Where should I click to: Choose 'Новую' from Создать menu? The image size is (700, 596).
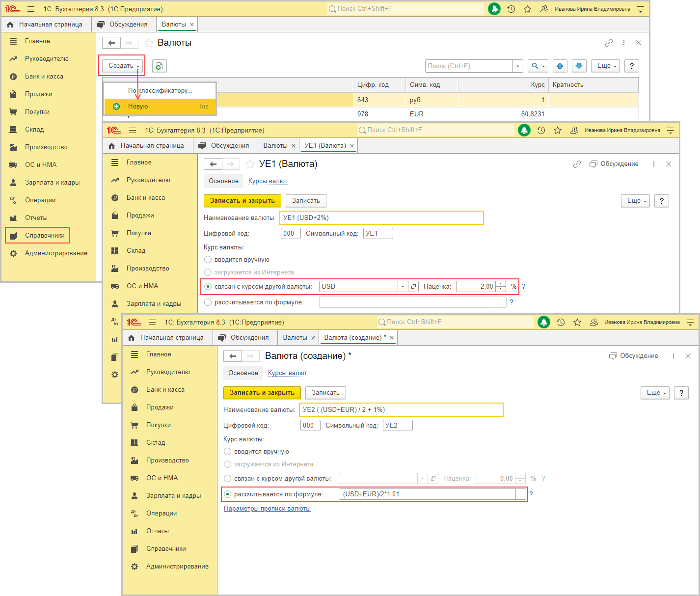160,106
